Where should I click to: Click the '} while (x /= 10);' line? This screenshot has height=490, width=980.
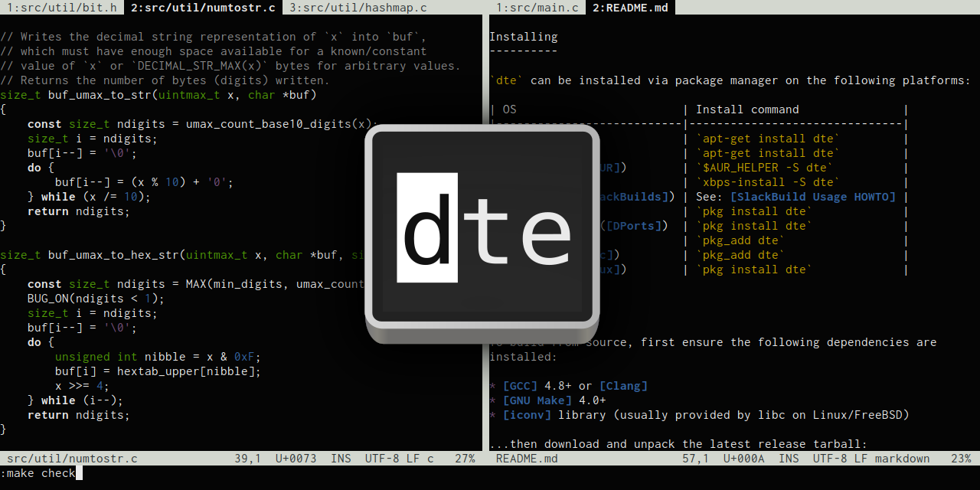(89, 197)
